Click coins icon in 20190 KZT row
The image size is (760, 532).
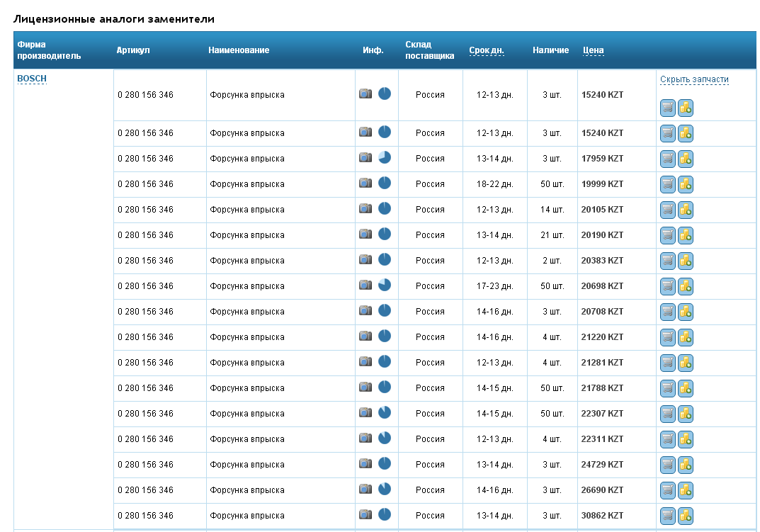686,235
